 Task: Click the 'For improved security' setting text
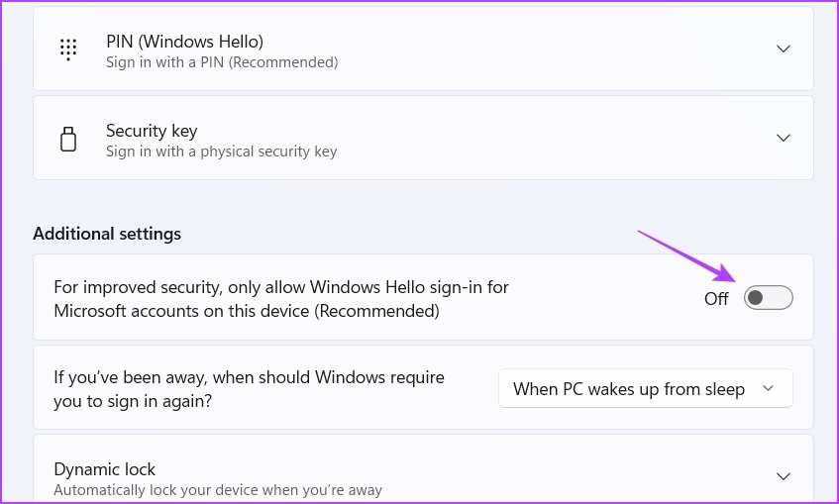click(281, 299)
